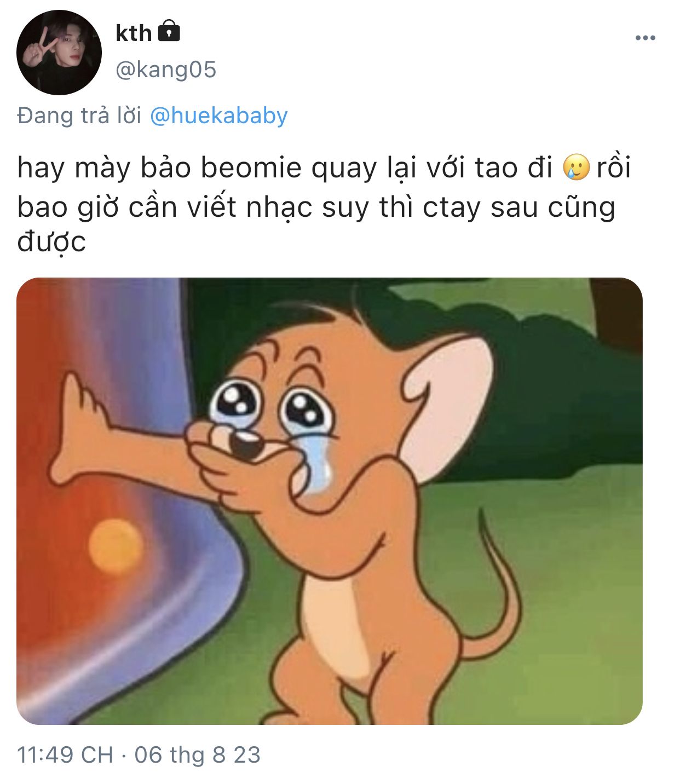Open the three-dot more options menu

(x=645, y=38)
